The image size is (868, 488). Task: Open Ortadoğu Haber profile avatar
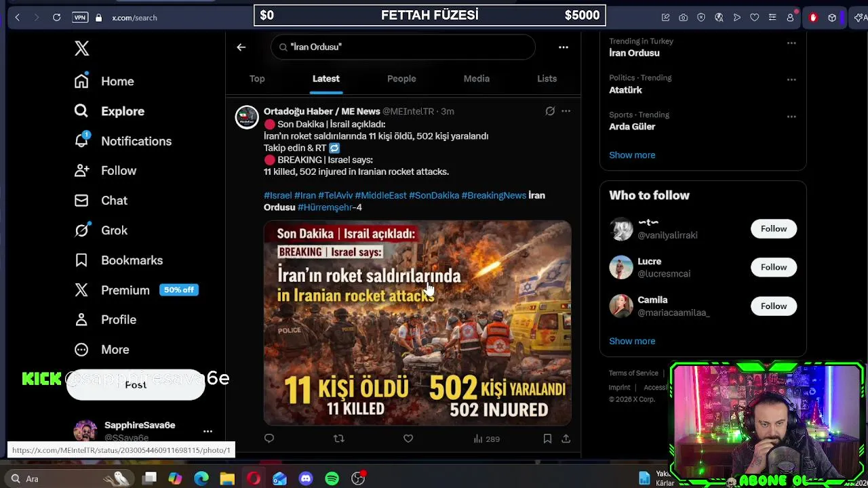point(247,117)
